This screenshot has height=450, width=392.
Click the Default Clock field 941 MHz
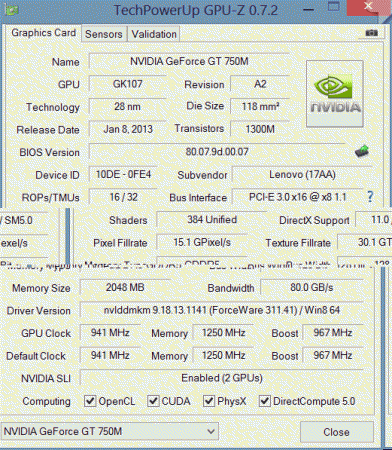(x=110, y=355)
